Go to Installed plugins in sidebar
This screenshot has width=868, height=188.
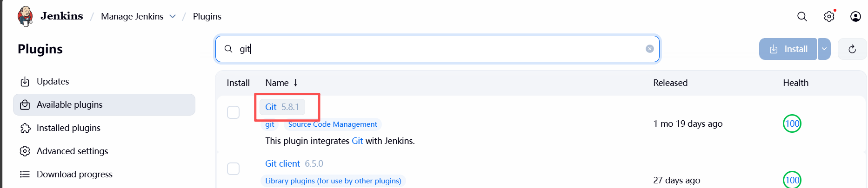(x=68, y=128)
